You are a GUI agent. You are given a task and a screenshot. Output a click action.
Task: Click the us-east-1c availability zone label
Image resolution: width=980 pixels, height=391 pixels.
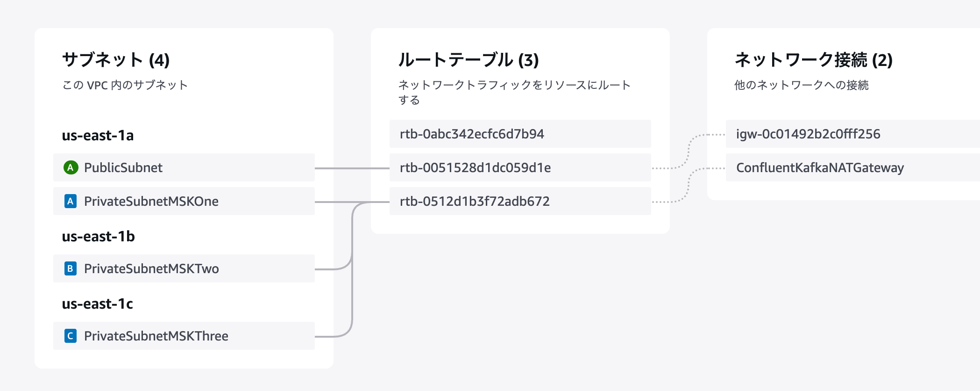(97, 304)
